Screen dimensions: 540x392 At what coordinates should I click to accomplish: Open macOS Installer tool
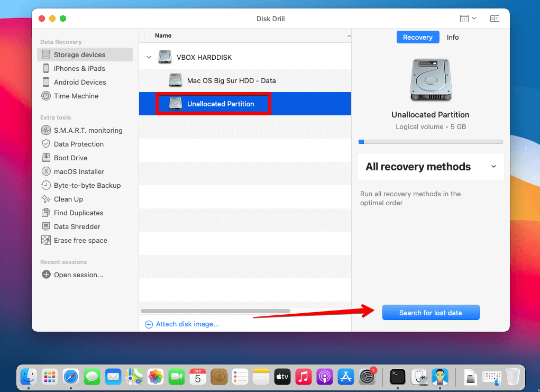pyautogui.click(x=79, y=171)
